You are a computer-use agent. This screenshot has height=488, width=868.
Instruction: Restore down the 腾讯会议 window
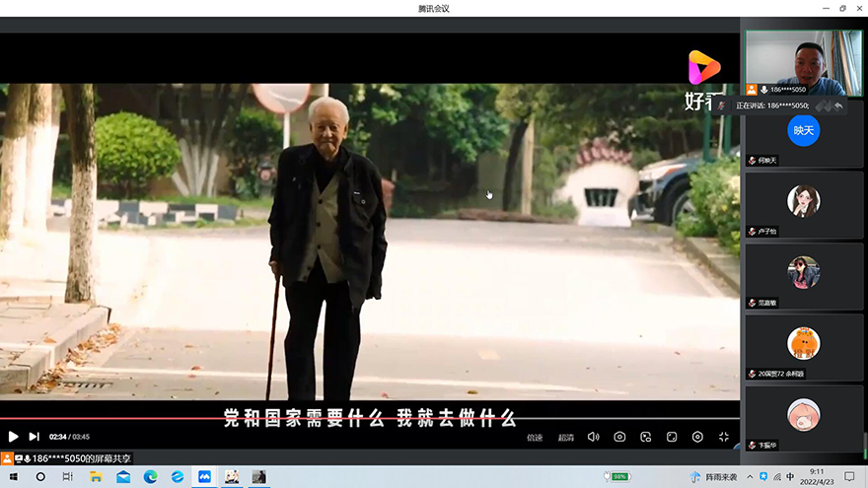(x=842, y=8)
